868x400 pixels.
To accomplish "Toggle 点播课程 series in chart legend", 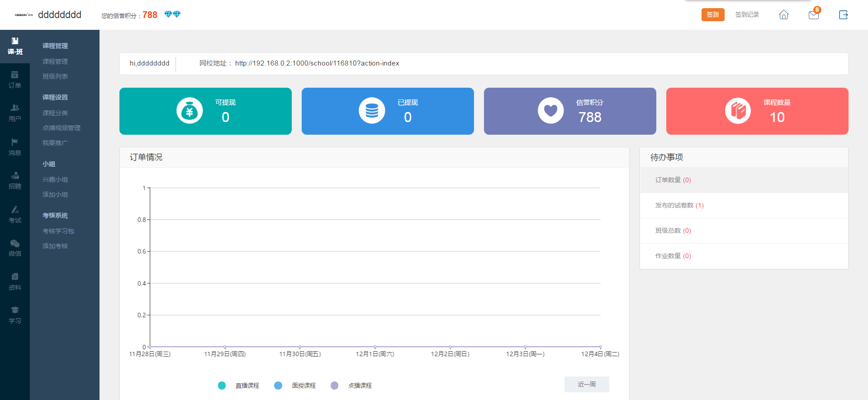I will [x=351, y=386].
